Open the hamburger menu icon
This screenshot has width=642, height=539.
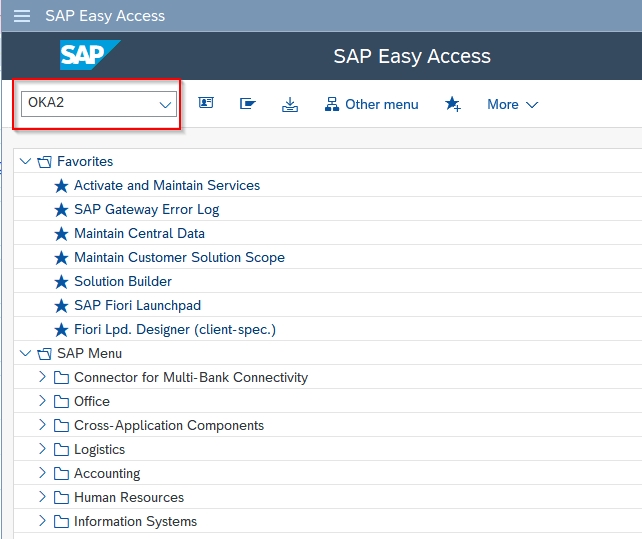tap(22, 16)
